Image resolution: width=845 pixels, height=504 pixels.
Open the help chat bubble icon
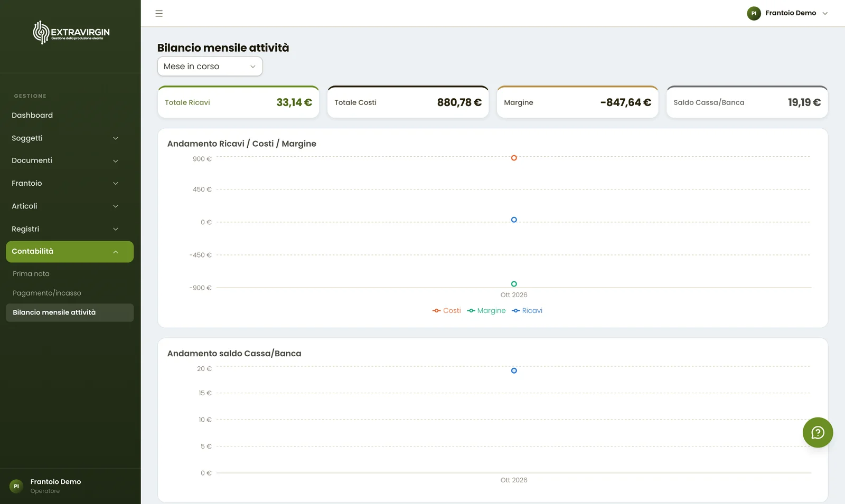818,433
